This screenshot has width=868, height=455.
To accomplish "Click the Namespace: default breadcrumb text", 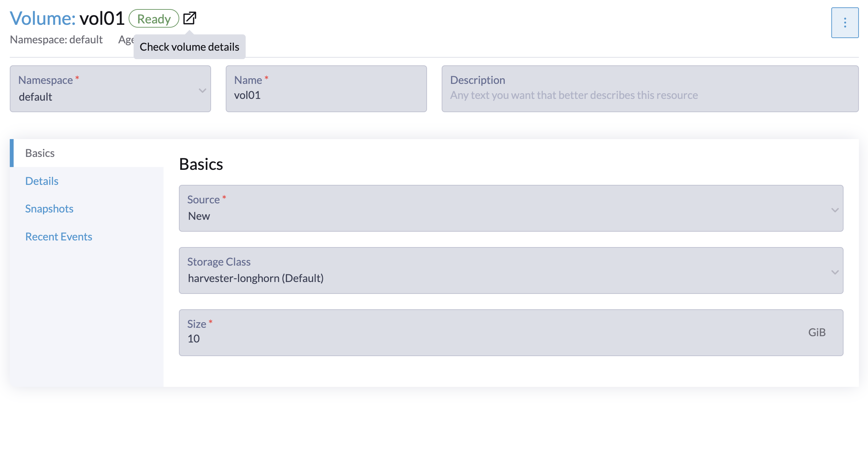I will (x=56, y=39).
